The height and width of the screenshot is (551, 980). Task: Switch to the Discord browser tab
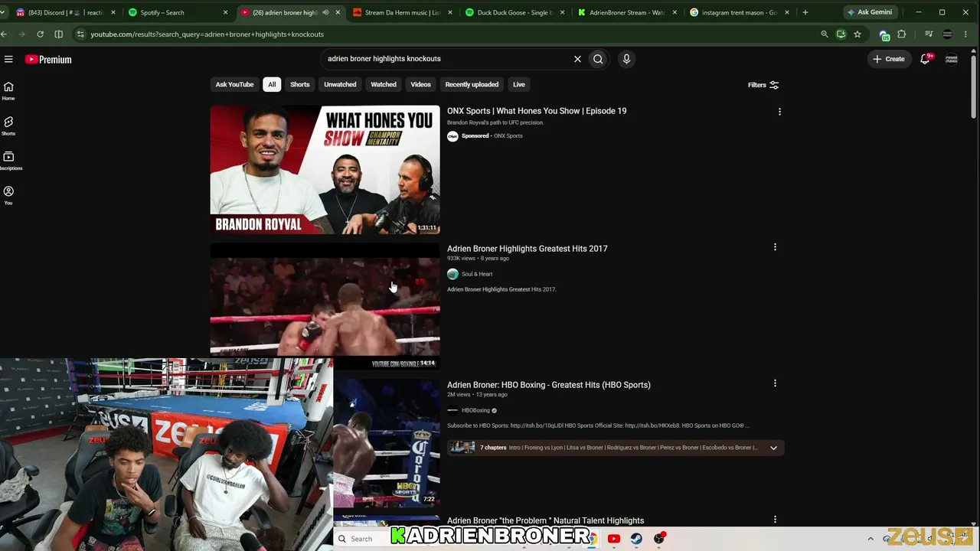pos(64,12)
